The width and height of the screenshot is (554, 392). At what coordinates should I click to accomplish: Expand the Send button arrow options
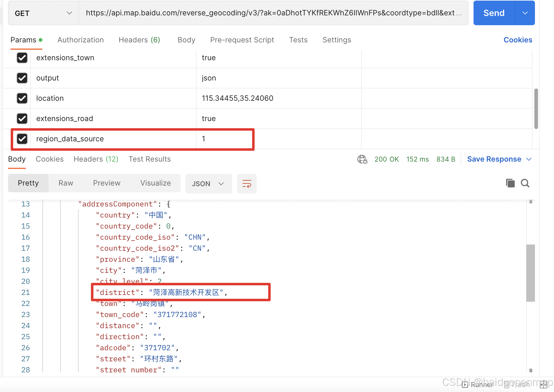tap(525, 13)
